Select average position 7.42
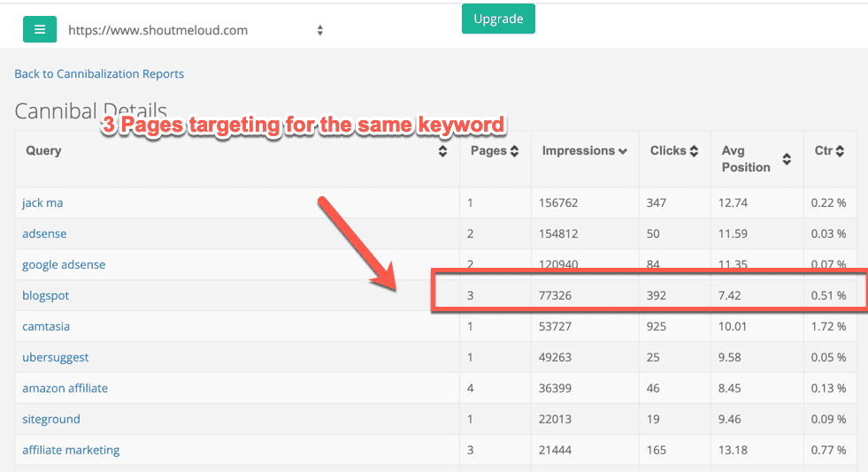Image resolution: width=868 pixels, height=472 pixels. [730, 296]
